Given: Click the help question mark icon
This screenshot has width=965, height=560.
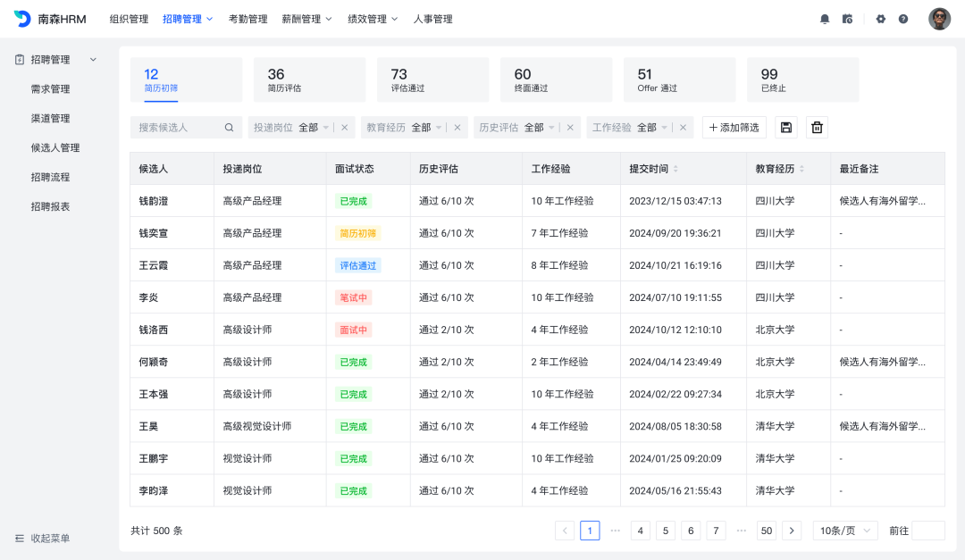Looking at the screenshot, I should (903, 19).
